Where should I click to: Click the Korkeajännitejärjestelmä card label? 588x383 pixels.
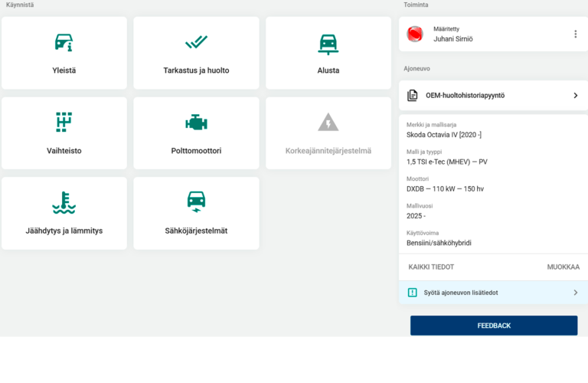pos(328,150)
